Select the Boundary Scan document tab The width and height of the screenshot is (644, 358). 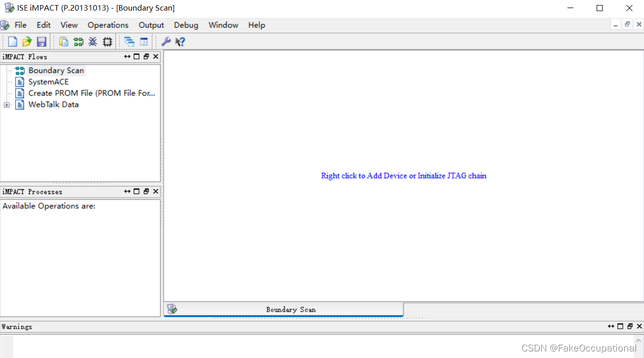click(x=284, y=310)
